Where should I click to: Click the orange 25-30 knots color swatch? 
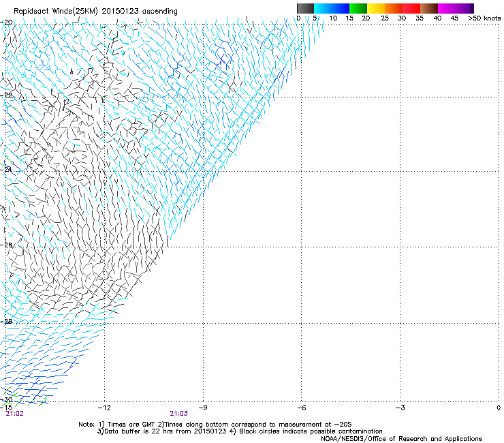coord(394,8)
